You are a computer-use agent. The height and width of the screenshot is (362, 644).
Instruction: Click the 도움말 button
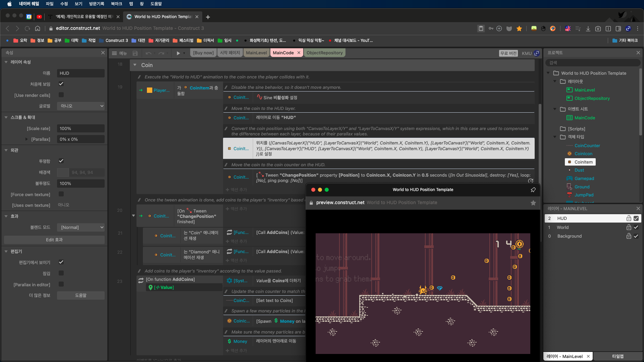point(80,295)
